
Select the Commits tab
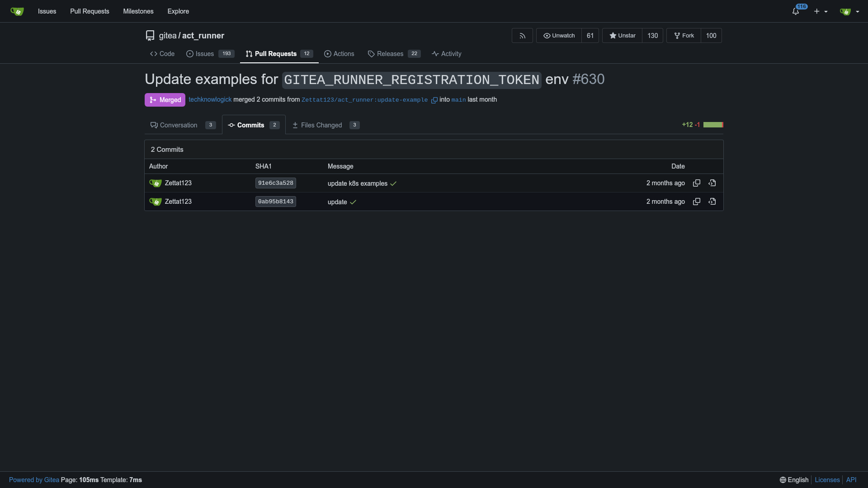click(x=254, y=125)
